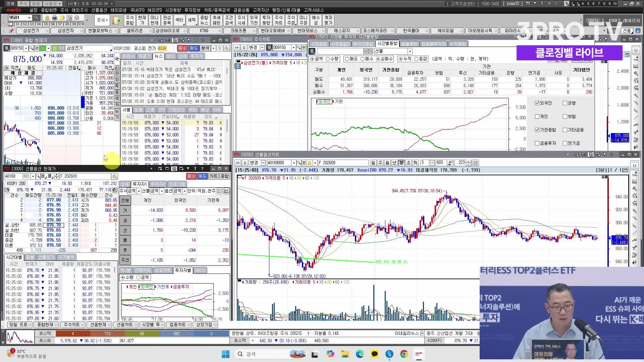Click the left-right arrows icon in 선물옵션차트 toolbar
Viewport: 644px width, 362px height.
pos(238,163)
